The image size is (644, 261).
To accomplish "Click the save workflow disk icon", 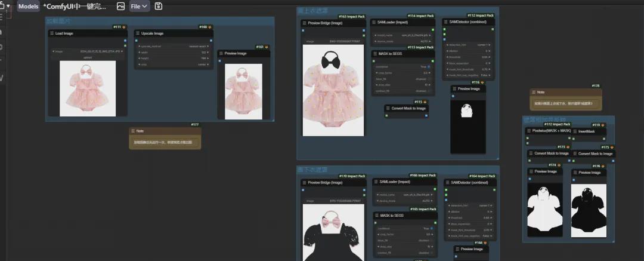I will click(x=159, y=6).
